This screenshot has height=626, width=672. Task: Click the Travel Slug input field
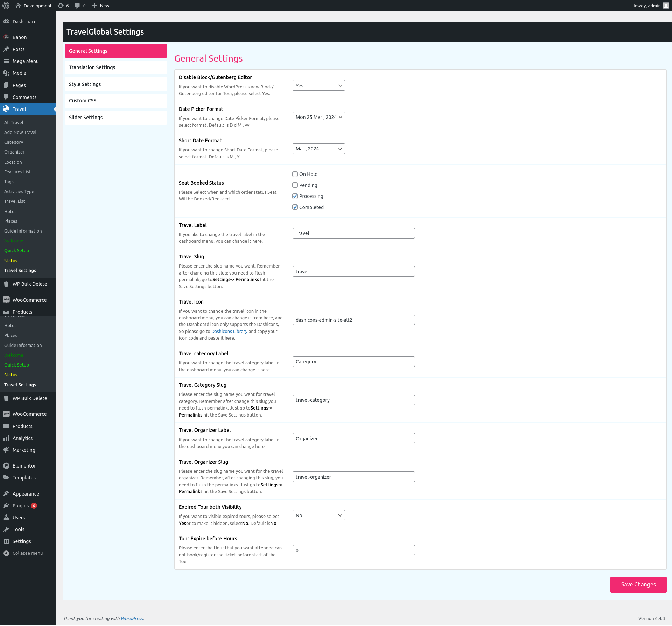coord(354,271)
